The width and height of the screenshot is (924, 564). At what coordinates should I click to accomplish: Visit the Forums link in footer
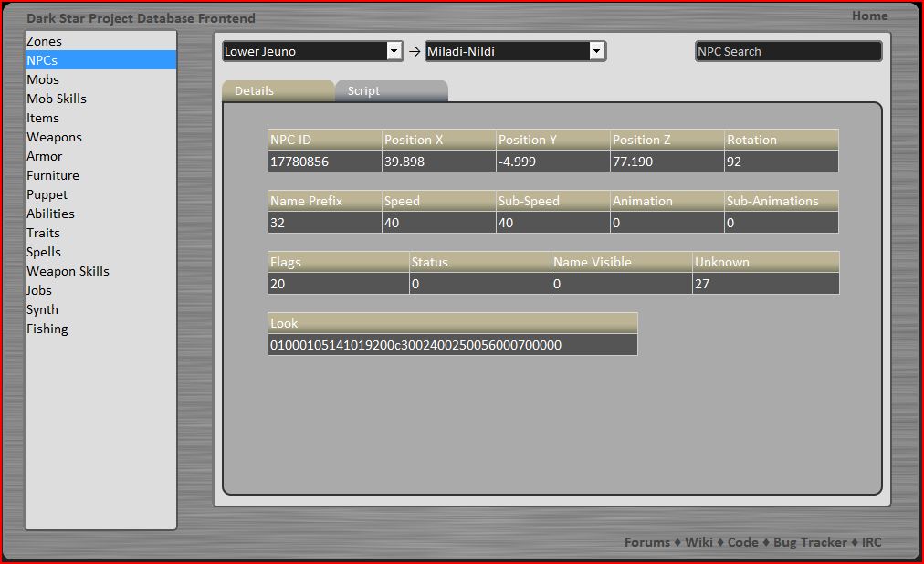pos(646,542)
